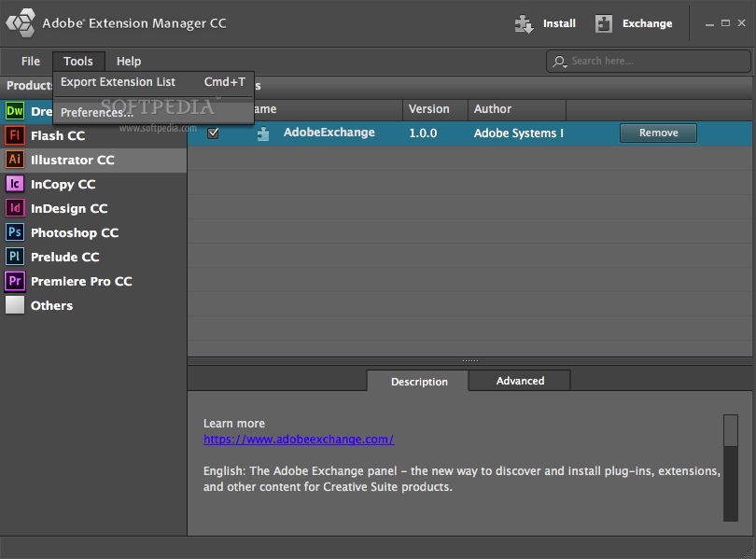Select the InCopy CC product icon

pos(14,184)
